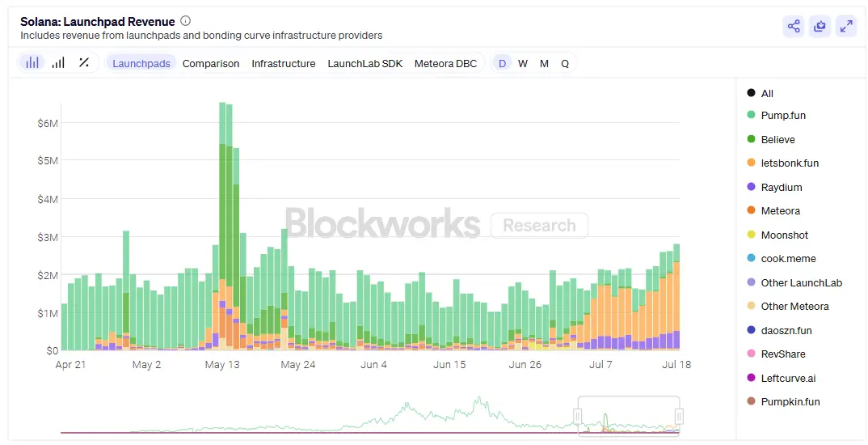Click the Apr 21 x-axis label

click(x=70, y=365)
